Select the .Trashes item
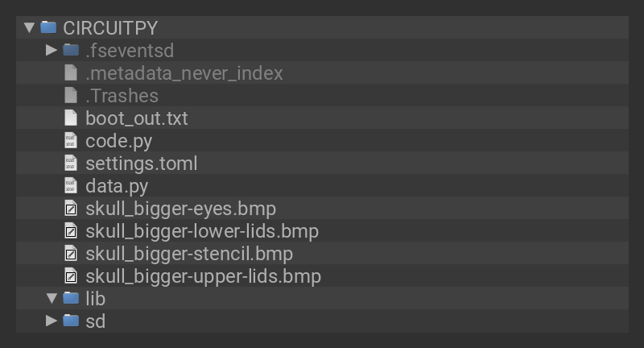 [122, 96]
